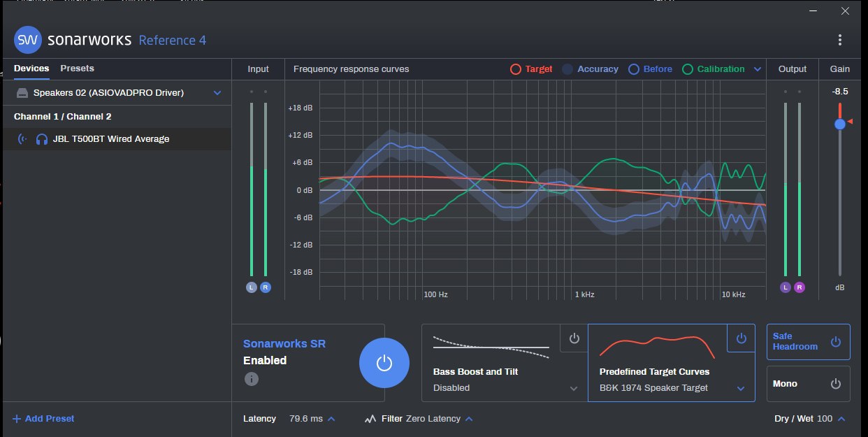868x437 pixels.
Task: Click the output R channel badge
Action: [800, 287]
